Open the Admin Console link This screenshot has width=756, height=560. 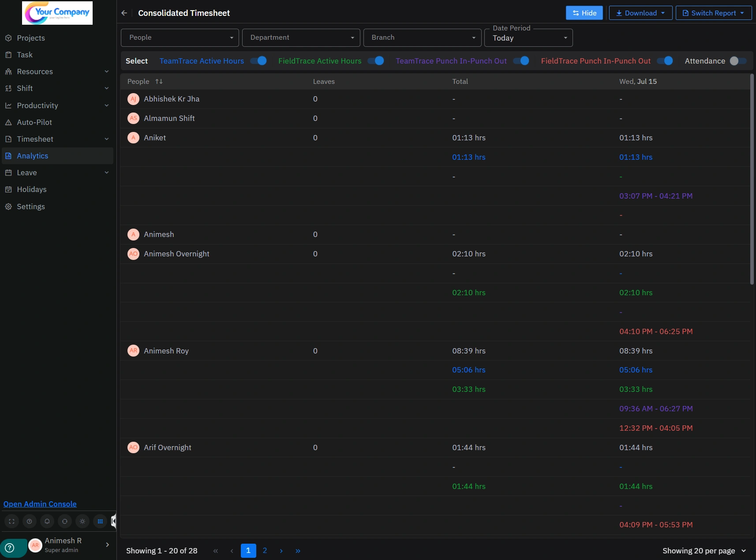(x=40, y=504)
